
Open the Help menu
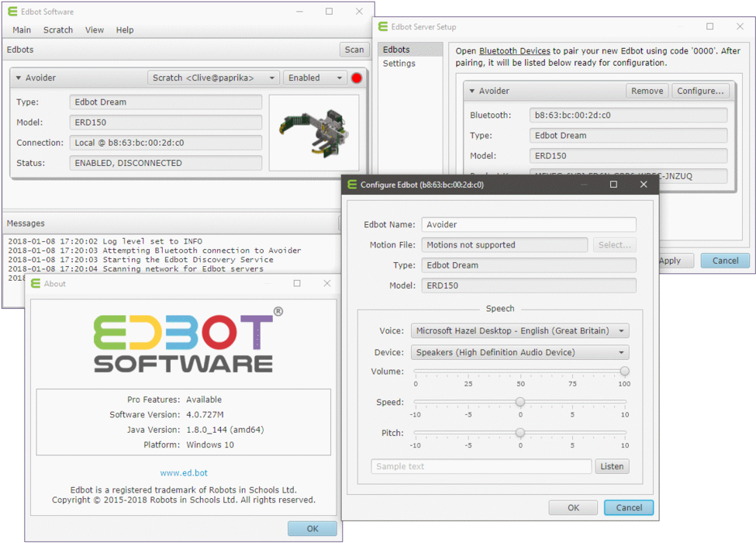(x=124, y=30)
